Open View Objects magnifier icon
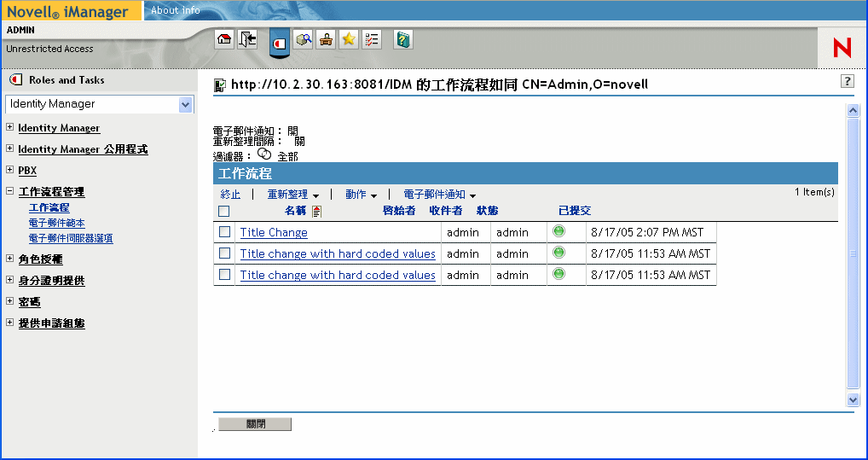Screen dimensions: 868x460 [303, 39]
